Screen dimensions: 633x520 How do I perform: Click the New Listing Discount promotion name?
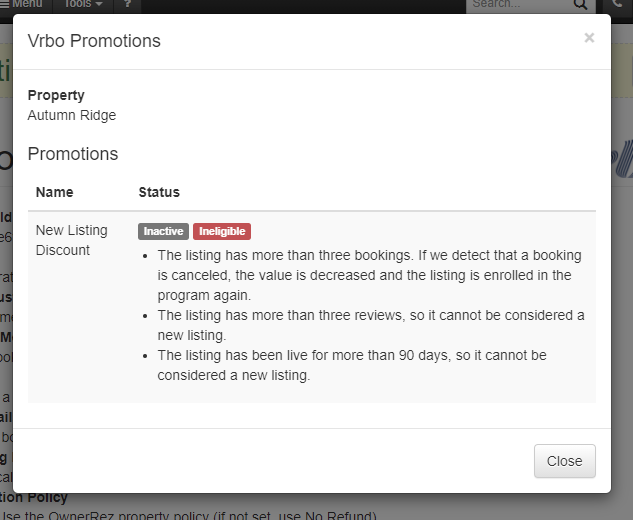[x=71, y=240]
